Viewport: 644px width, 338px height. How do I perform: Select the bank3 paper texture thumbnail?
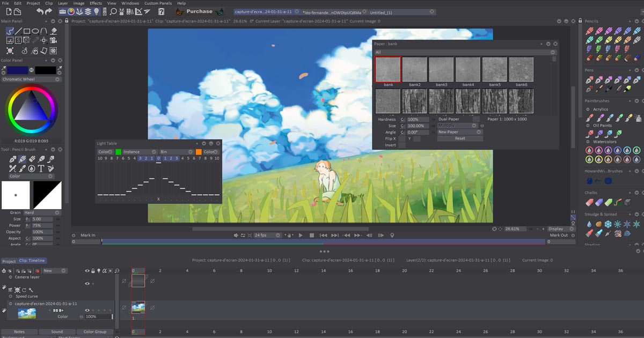click(441, 69)
